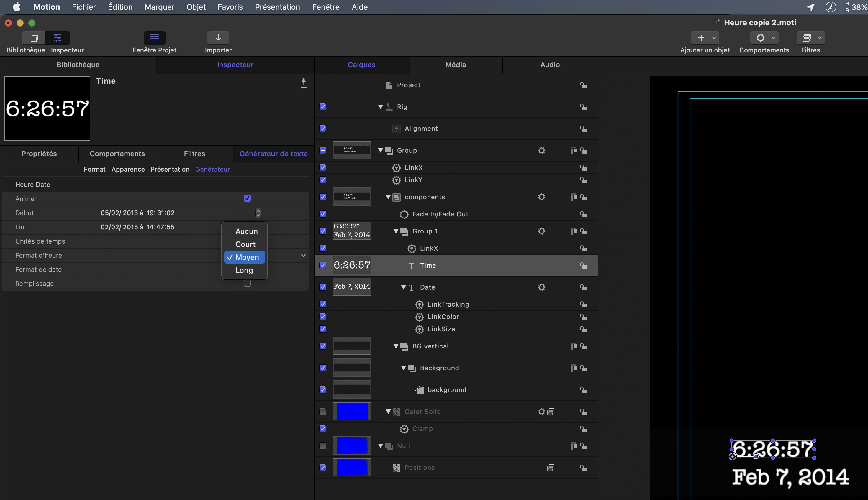The image size is (868, 500).
Task: Enable the Color Solid layer checkbox
Action: click(323, 411)
